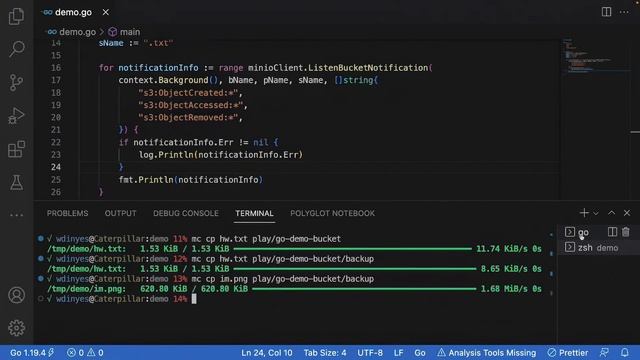The image size is (640, 360).
Task: Click line number 24 in gutter
Action: (x=56, y=167)
